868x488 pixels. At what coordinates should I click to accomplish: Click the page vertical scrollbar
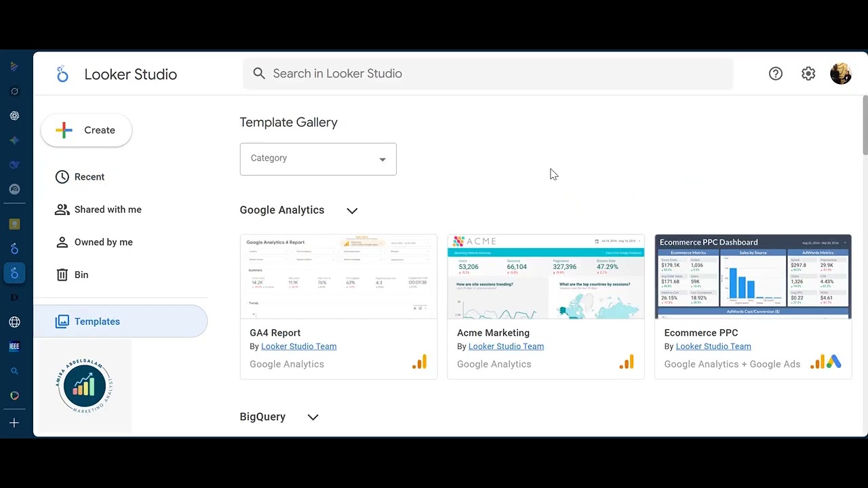(865, 126)
